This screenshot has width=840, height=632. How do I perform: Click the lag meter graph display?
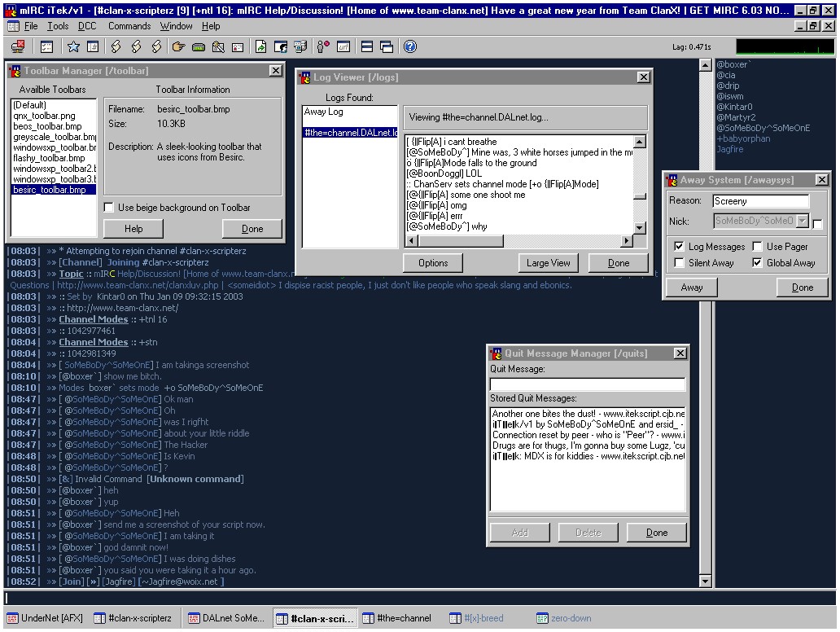pyautogui.click(x=785, y=47)
